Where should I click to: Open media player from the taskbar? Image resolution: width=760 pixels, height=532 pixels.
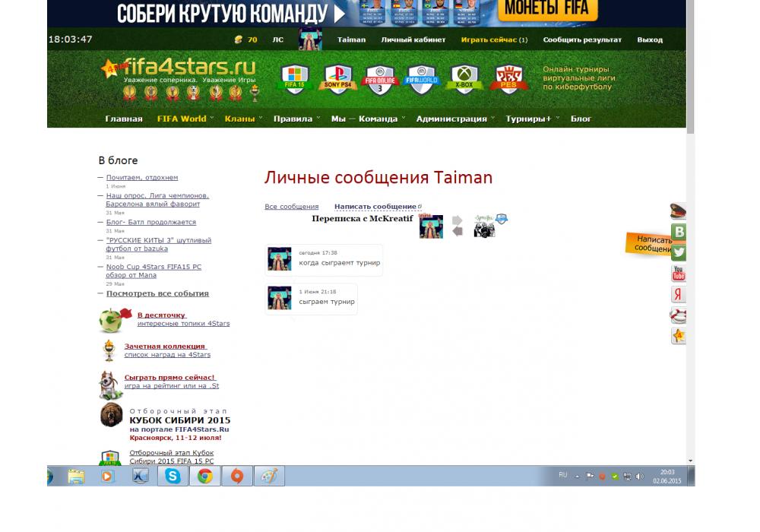point(107,477)
